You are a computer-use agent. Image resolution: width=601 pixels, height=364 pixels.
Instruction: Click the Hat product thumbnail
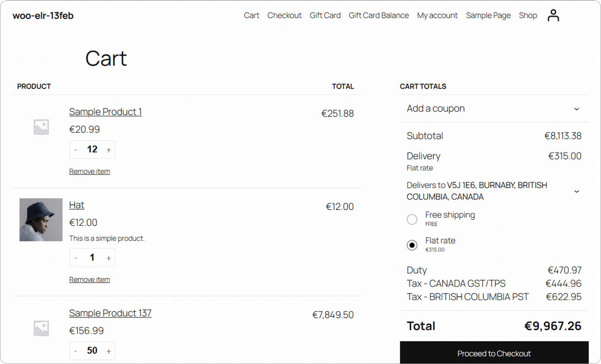coord(41,220)
